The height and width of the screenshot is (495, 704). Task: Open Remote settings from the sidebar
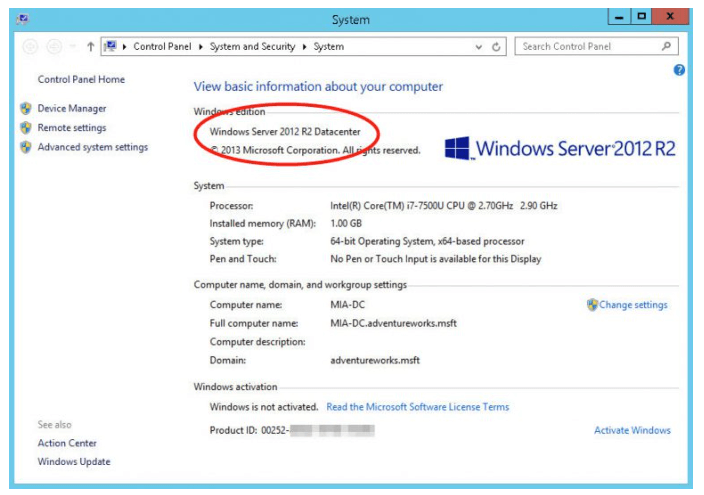[x=71, y=128]
